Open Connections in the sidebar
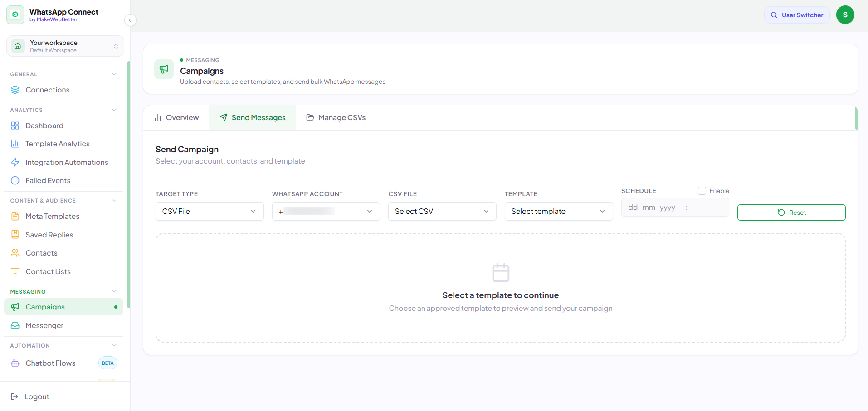Screen dimensions: 868x411 coord(63,90)
